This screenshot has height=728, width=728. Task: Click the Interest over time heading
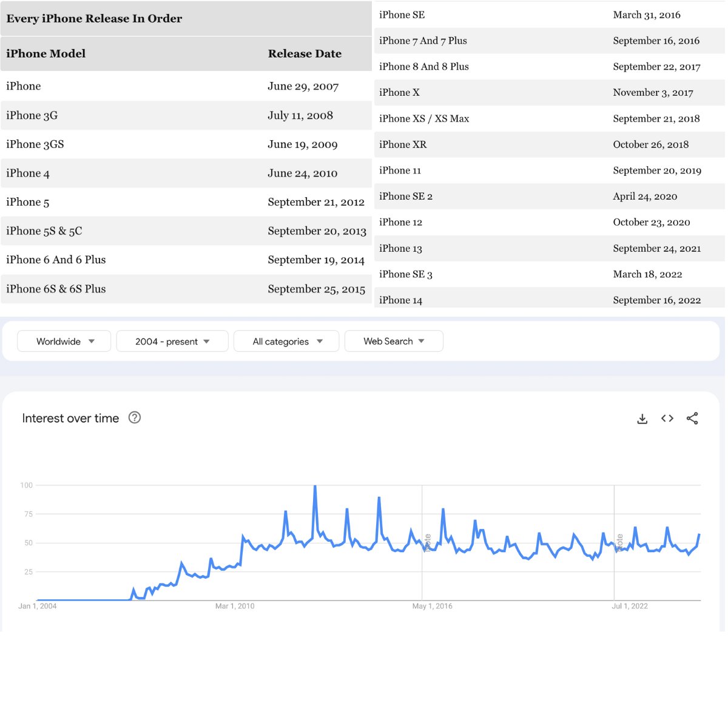[70, 418]
